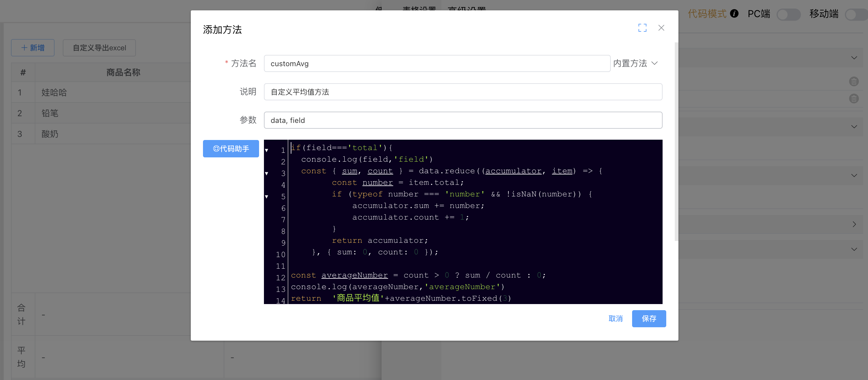868x380 pixels.
Task: Click 自定义导出excel button
Action: (x=99, y=48)
